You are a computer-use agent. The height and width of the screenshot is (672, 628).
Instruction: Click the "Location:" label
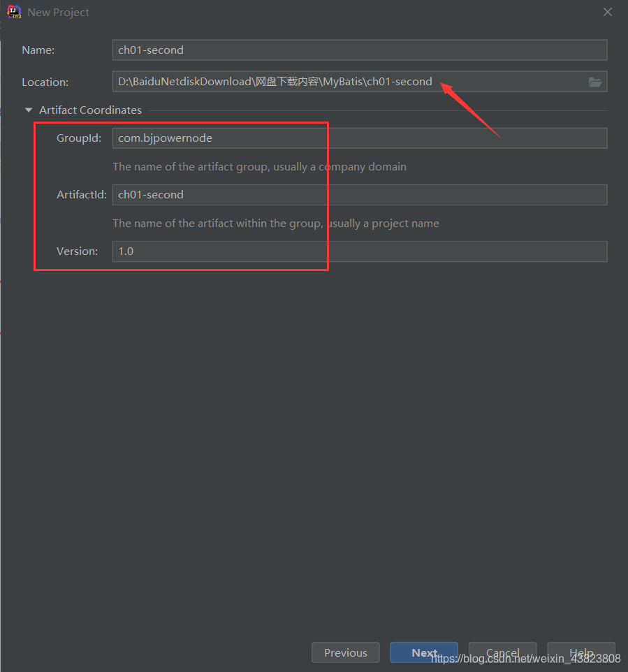coord(45,82)
